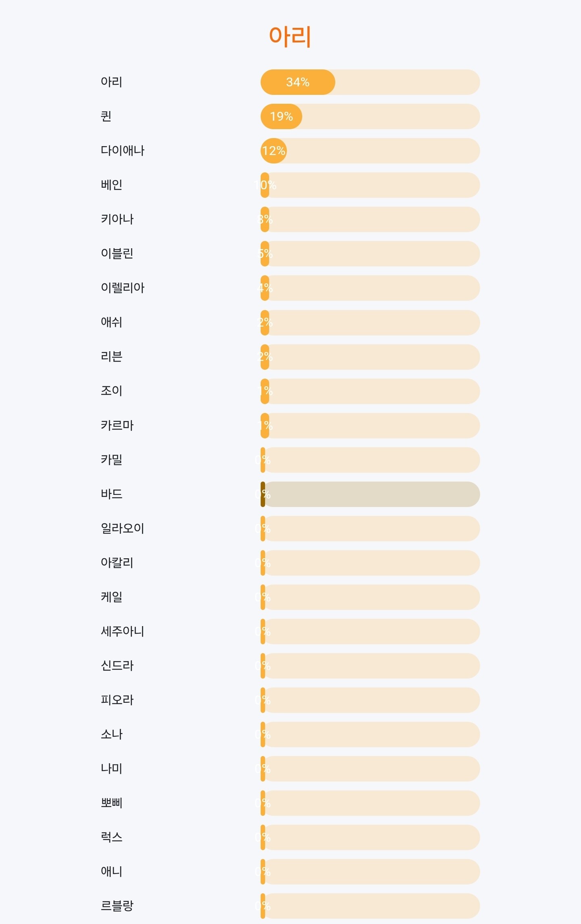
Task: Click the 럭스 name label
Action: (x=111, y=837)
